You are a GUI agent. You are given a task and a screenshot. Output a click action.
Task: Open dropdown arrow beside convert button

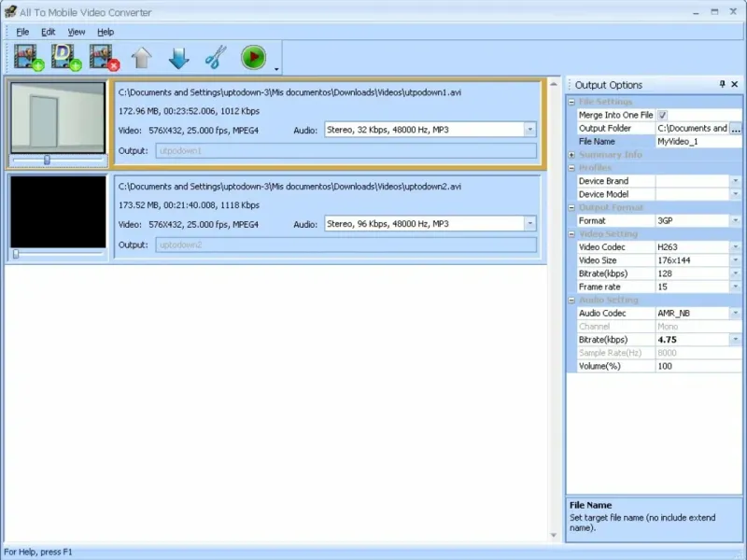277,68
